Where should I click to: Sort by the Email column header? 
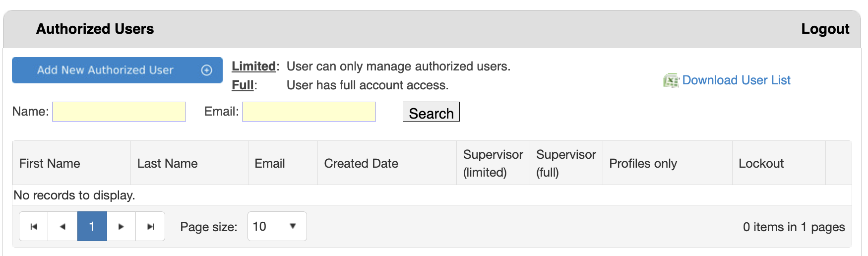pyautogui.click(x=270, y=163)
